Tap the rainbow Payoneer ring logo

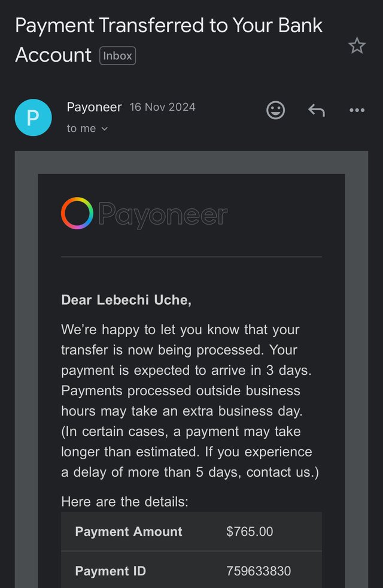pyautogui.click(x=77, y=213)
